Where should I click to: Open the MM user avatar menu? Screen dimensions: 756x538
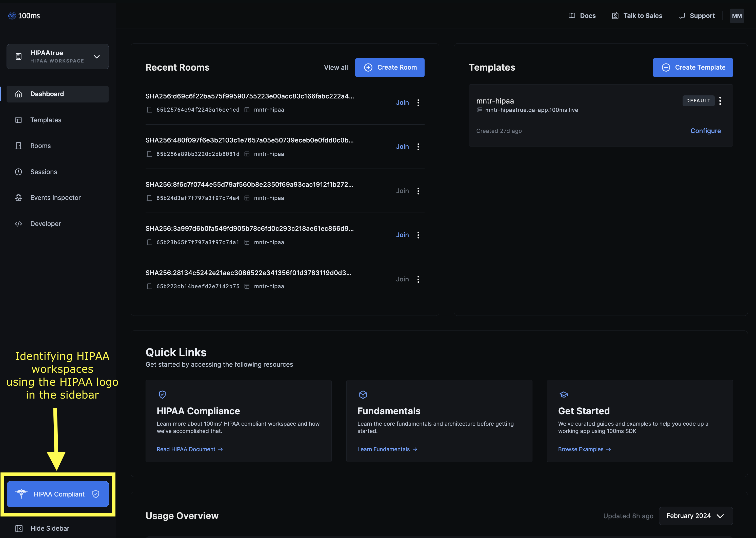[737, 16]
